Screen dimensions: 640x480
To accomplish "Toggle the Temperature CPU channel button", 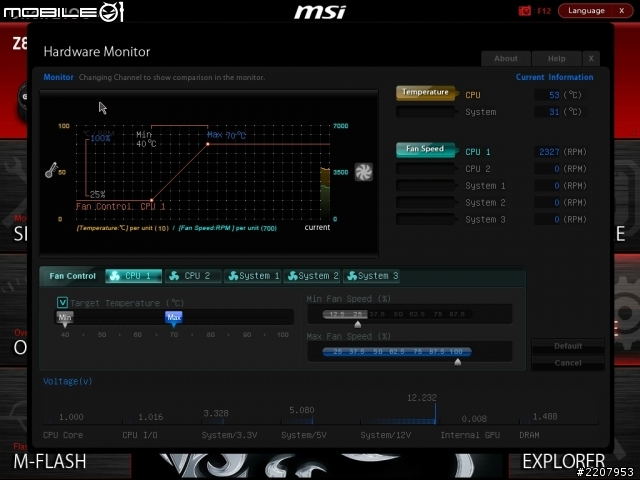I will [x=426, y=93].
